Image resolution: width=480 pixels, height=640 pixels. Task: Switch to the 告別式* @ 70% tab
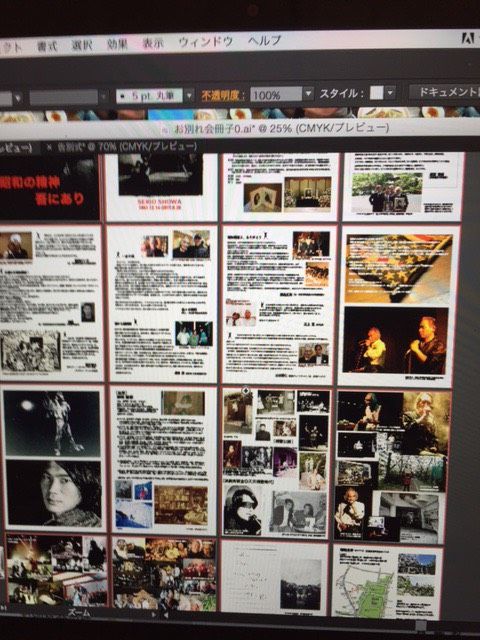click(x=127, y=147)
